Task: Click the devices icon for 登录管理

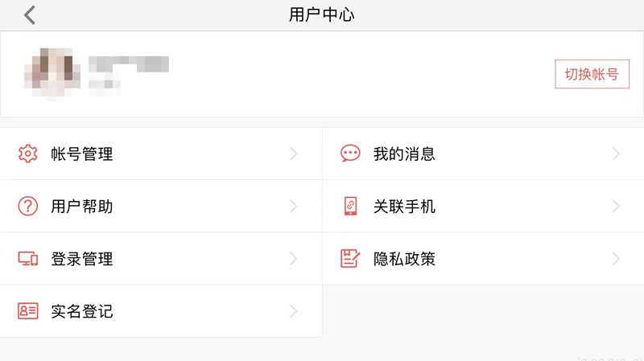Action: coord(28,259)
